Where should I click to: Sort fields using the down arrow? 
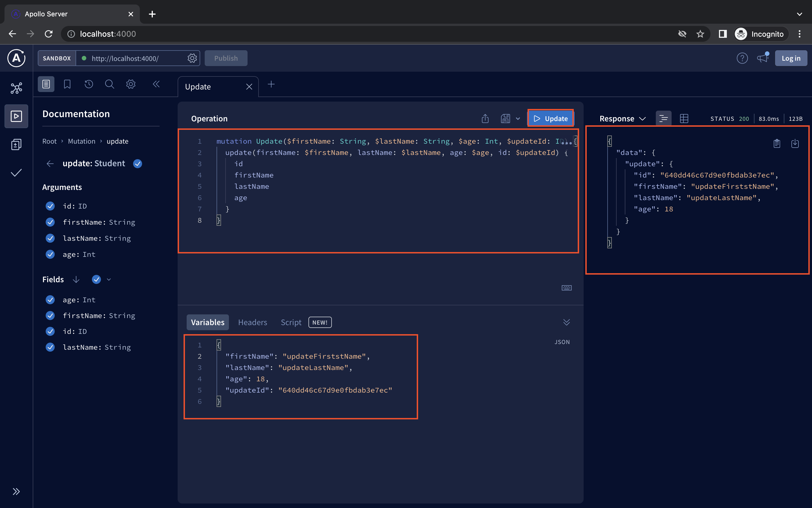point(76,279)
